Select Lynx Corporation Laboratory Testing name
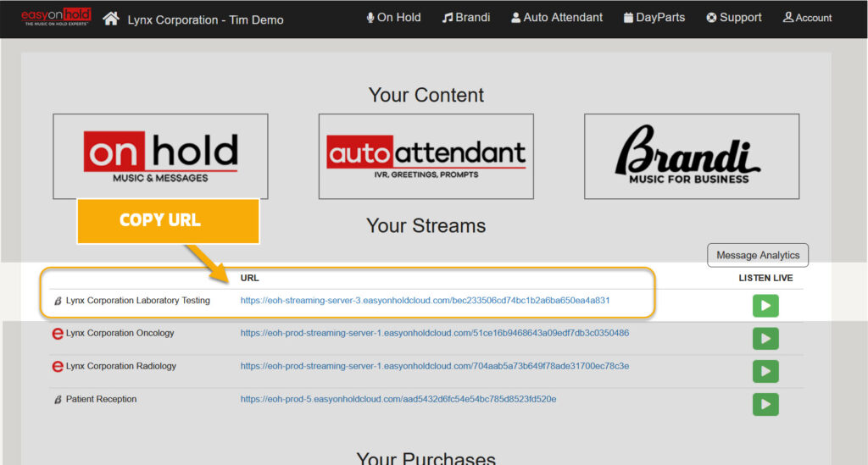This screenshot has width=868, height=465. 138,300
